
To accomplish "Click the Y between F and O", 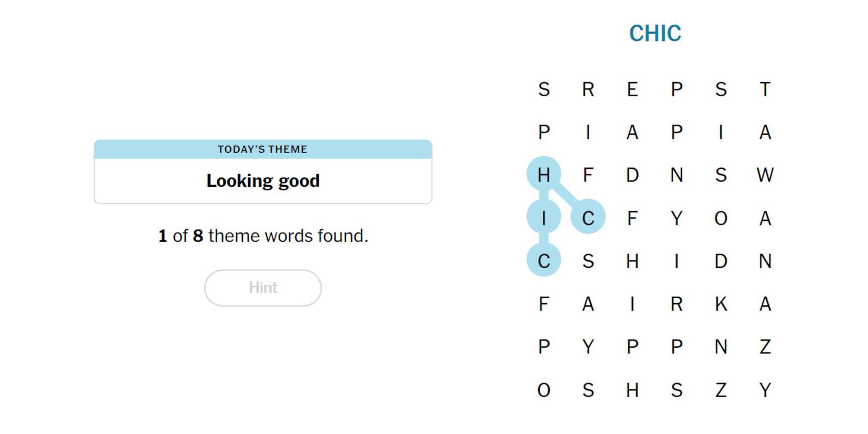I will [677, 218].
